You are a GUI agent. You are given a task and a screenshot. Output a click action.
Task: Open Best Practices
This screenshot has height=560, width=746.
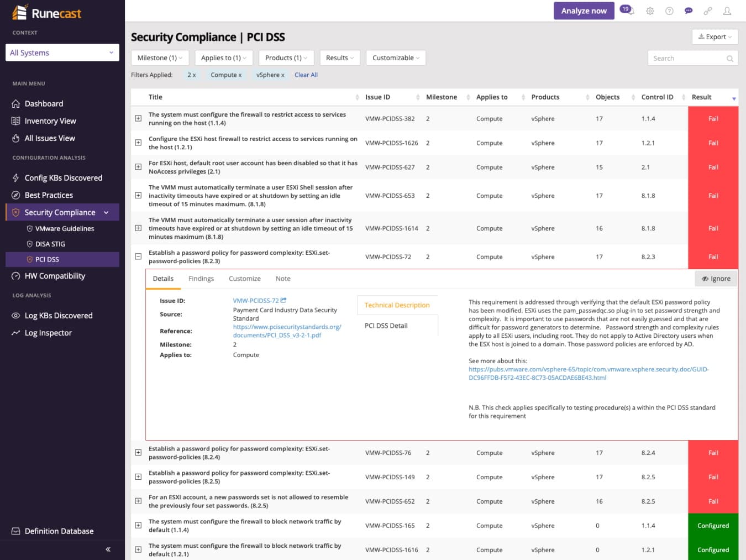point(49,195)
